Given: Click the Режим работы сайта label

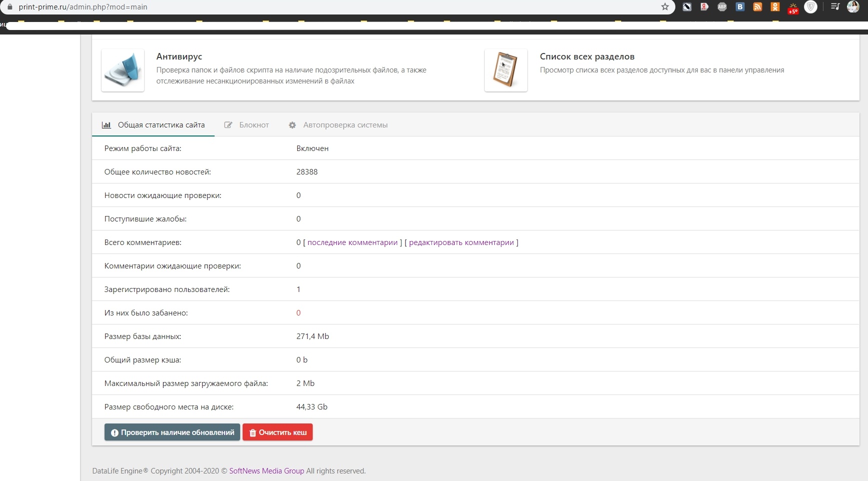Looking at the screenshot, I should tap(143, 148).
